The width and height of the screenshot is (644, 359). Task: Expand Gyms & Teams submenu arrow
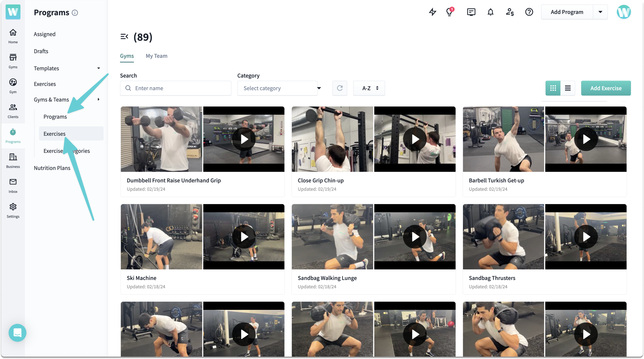click(x=98, y=99)
